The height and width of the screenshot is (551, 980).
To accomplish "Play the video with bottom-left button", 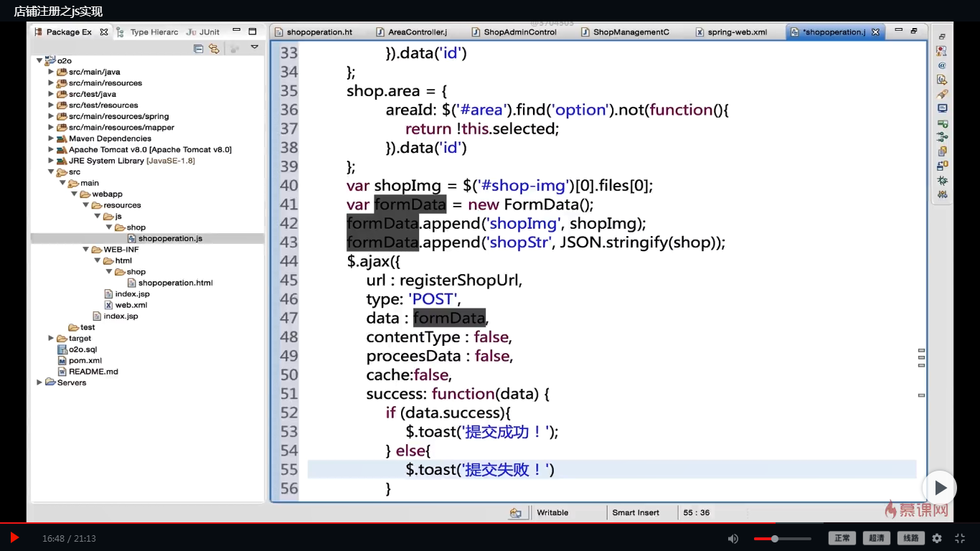I will [14, 537].
